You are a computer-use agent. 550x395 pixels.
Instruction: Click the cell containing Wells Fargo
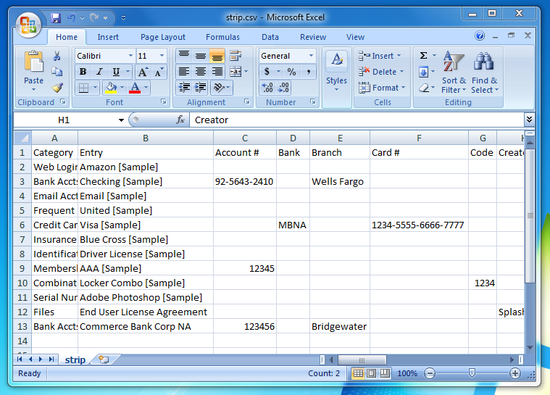(340, 181)
